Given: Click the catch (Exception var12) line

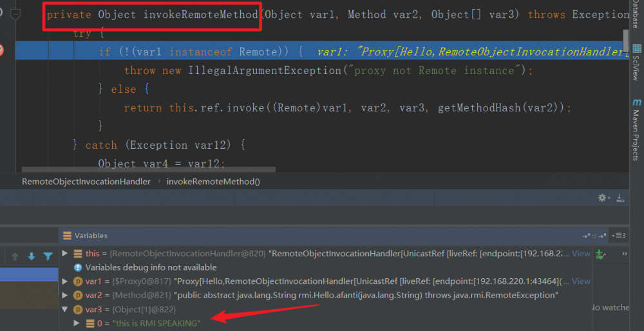Looking at the screenshot, I should 159,145.
